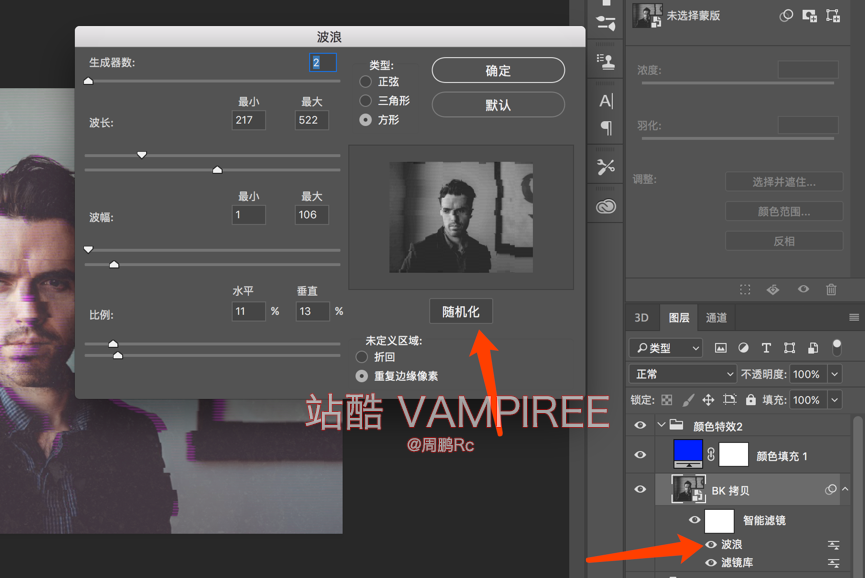Open the Clone Source panel icon
This screenshot has width=865, height=578.
pyautogui.click(x=606, y=61)
